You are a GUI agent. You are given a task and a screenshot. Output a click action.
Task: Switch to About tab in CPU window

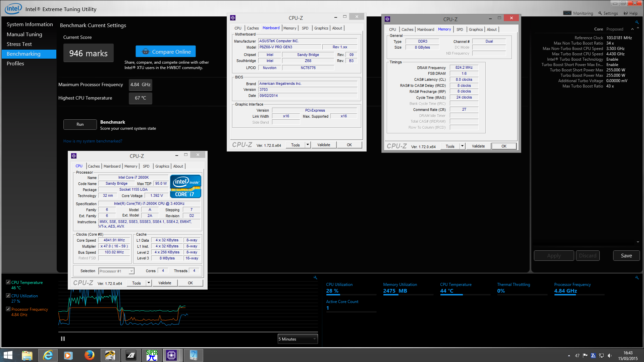pyautogui.click(x=178, y=166)
